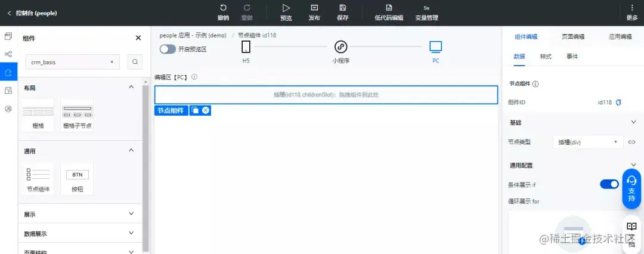Open the node tree sidebar icon
The image size is (644, 254).
pyautogui.click(x=8, y=54)
